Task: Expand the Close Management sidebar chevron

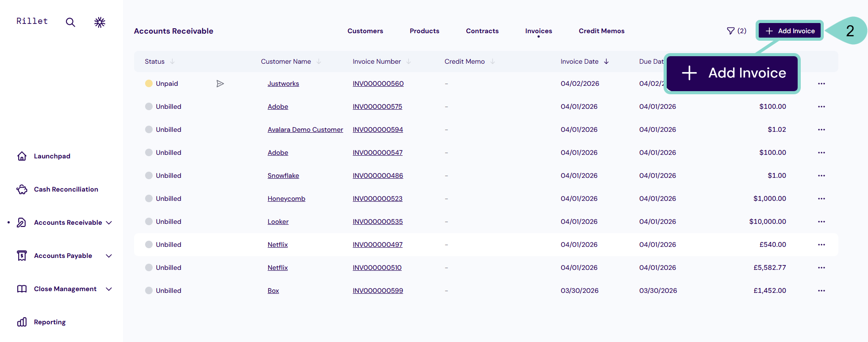Action: click(109, 289)
